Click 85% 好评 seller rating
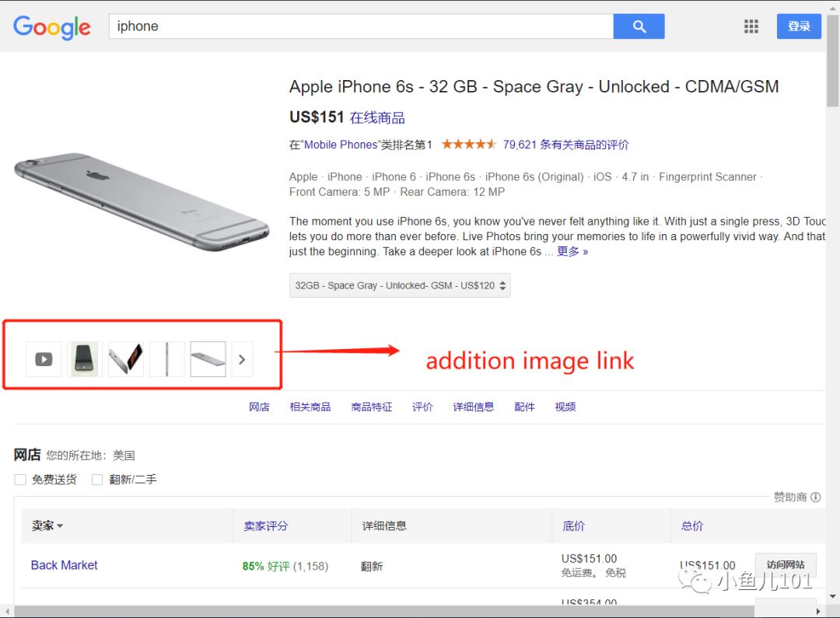The height and width of the screenshot is (618, 840). click(266, 566)
